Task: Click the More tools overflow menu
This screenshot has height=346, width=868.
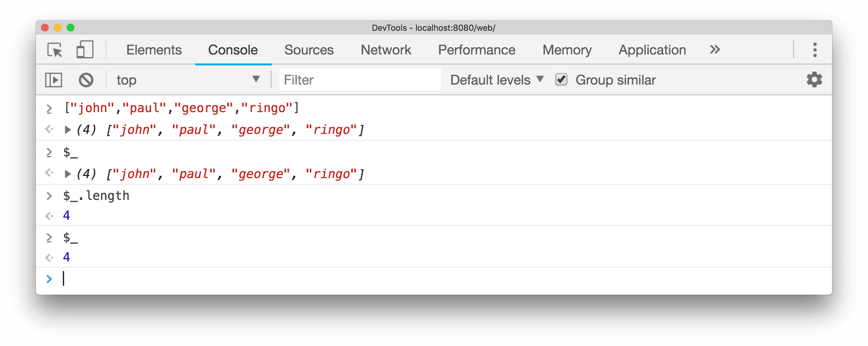Action: [x=714, y=50]
